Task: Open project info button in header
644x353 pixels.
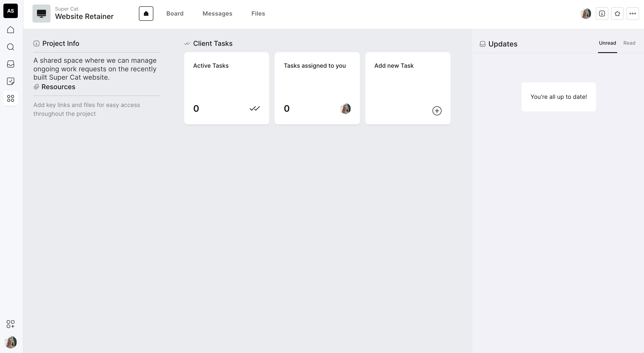Action: [602, 14]
